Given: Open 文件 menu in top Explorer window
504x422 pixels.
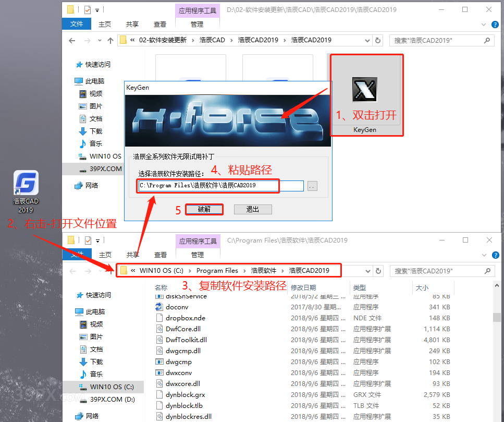Looking at the screenshot, I should click(77, 24).
